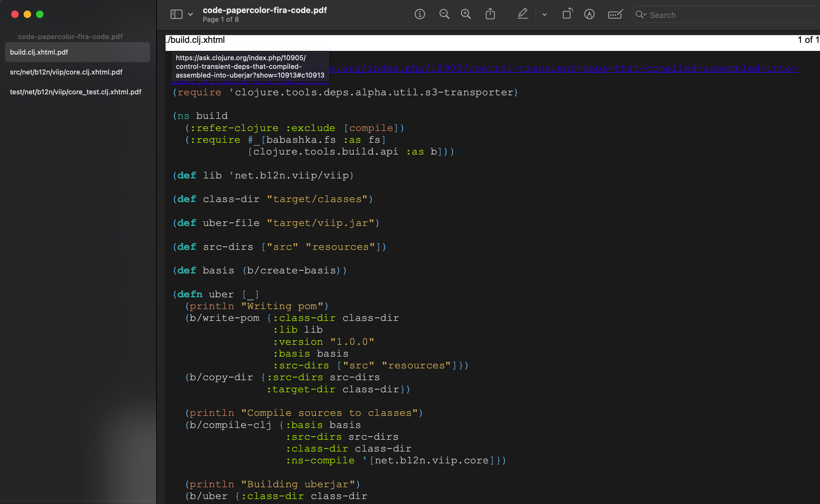Rotate the page with rotate icon
Viewport: 820px width, 504px height.
(567, 14)
